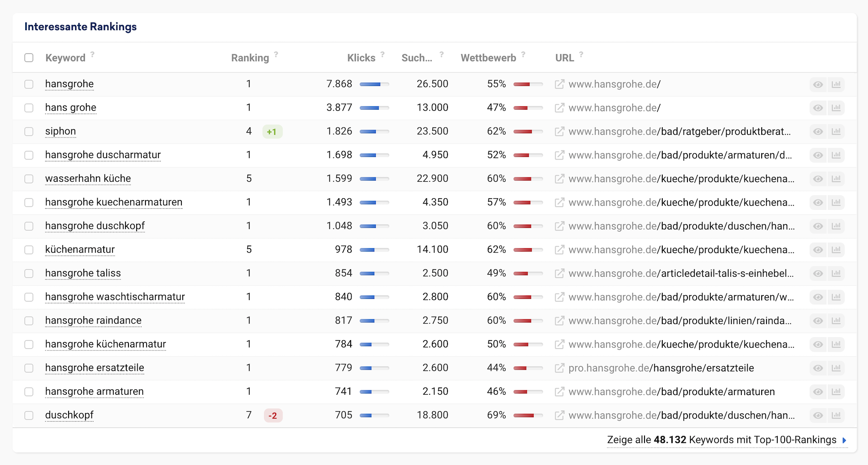Check the box for hansgrohe keyword
Viewport: 868px width, 465px height.
point(29,84)
